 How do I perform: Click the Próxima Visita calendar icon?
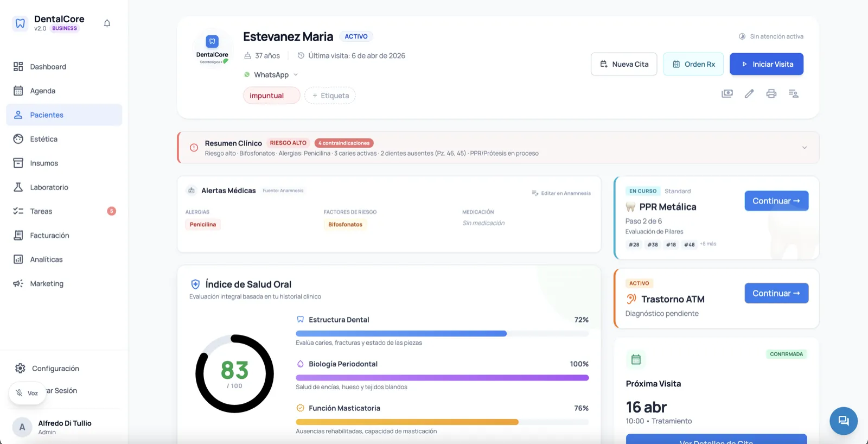[636, 359]
